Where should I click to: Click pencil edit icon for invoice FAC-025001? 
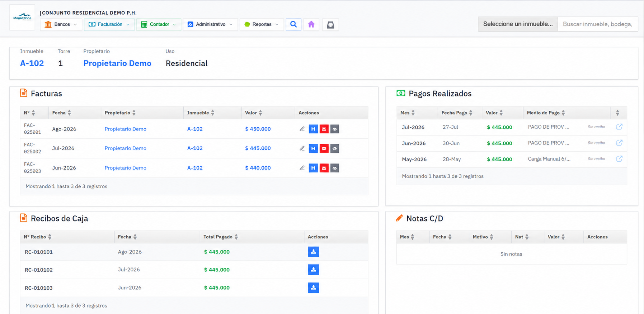coord(302,129)
